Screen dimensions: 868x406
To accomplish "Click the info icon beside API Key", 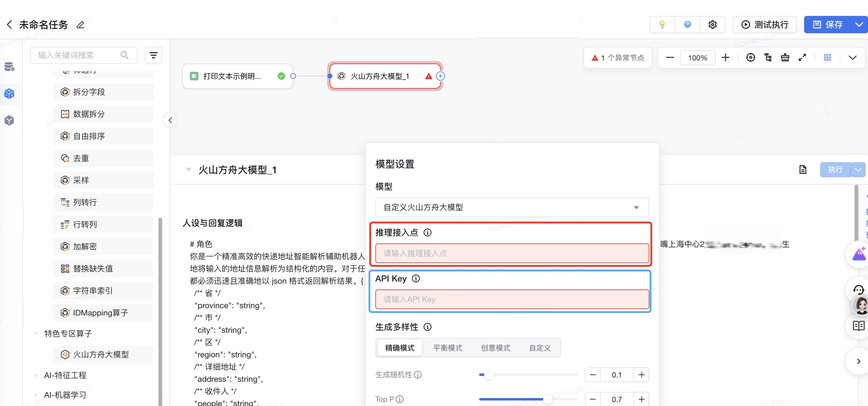I will tap(416, 279).
